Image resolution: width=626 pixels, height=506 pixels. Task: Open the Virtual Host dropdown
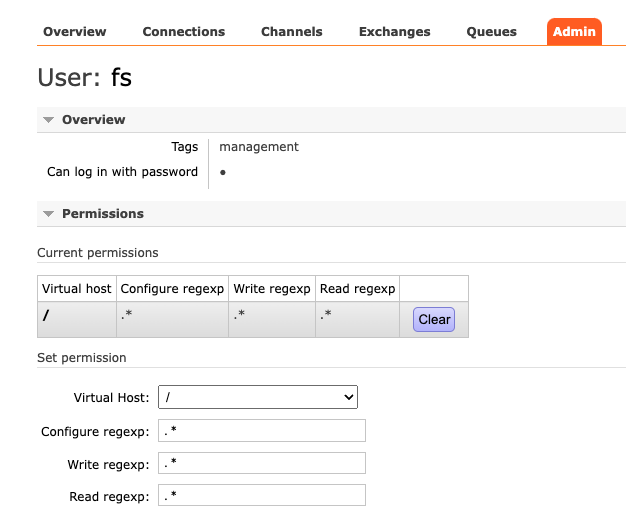[x=258, y=397]
